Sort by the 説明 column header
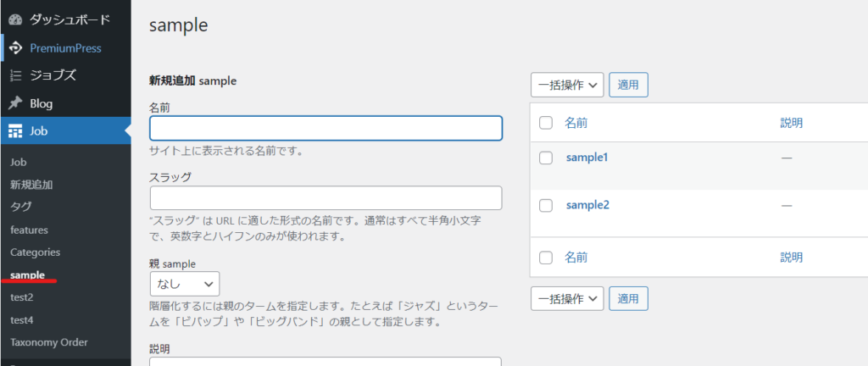The image size is (868, 366). coord(791,123)
